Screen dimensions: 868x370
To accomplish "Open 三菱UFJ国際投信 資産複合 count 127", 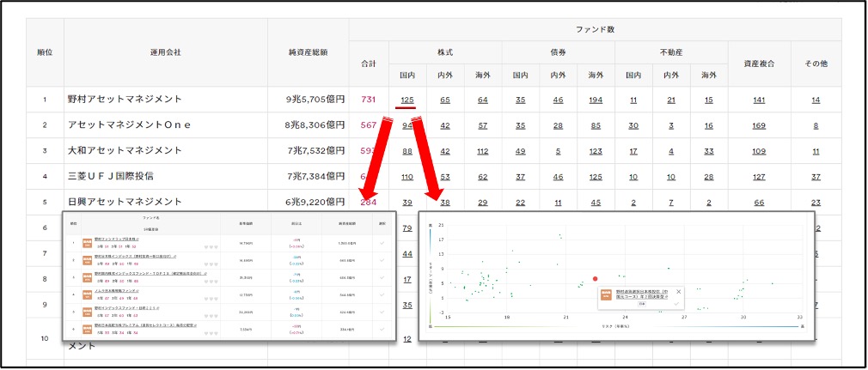I will 759,177.
